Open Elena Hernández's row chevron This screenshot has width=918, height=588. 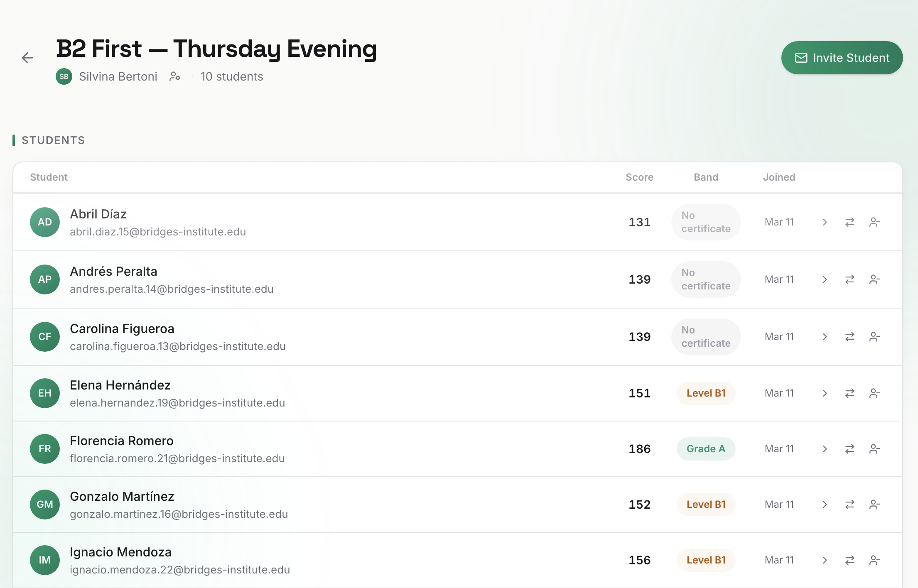click(x=825, y=393)
